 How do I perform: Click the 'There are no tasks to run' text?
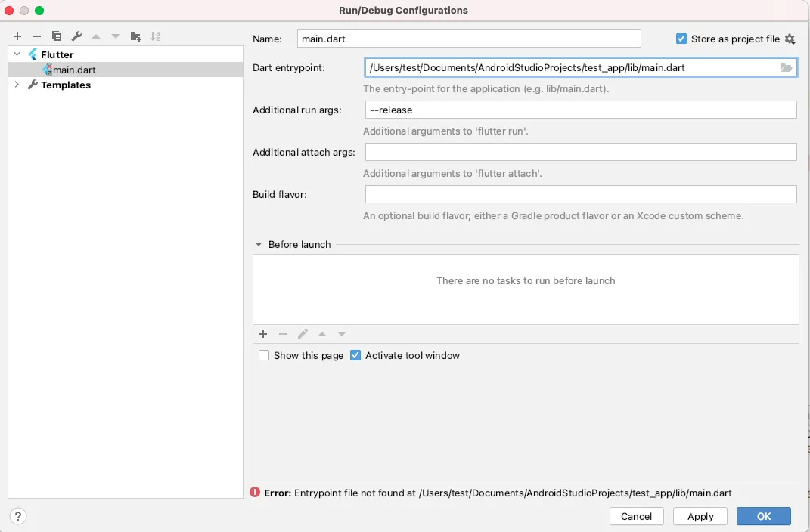point(526,280)
